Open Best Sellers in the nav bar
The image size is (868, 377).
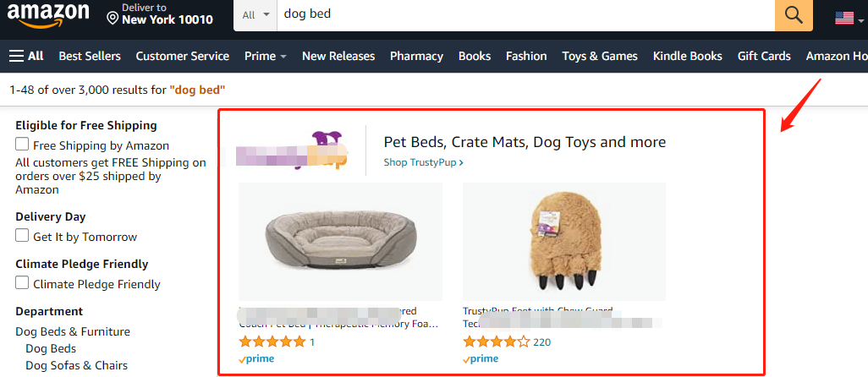click(90, 56)
